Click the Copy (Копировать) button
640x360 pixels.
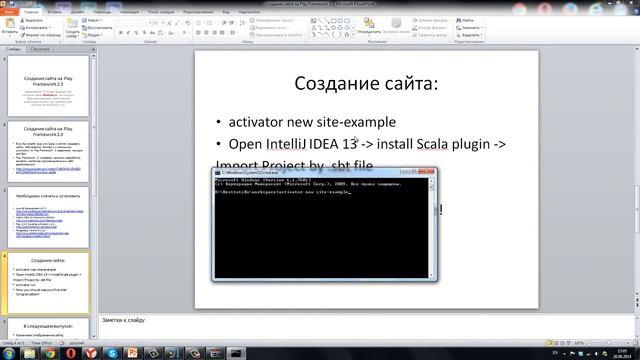click(35, 28)
